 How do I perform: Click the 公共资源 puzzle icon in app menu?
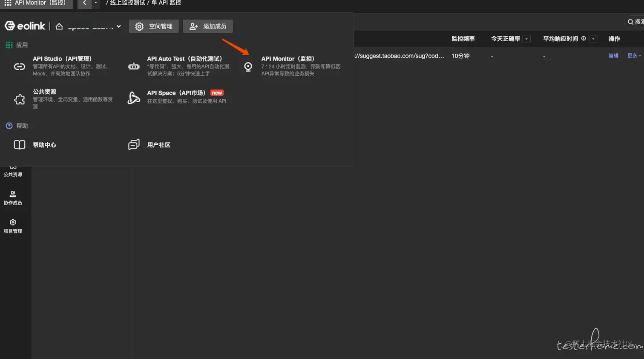point(20,100)
